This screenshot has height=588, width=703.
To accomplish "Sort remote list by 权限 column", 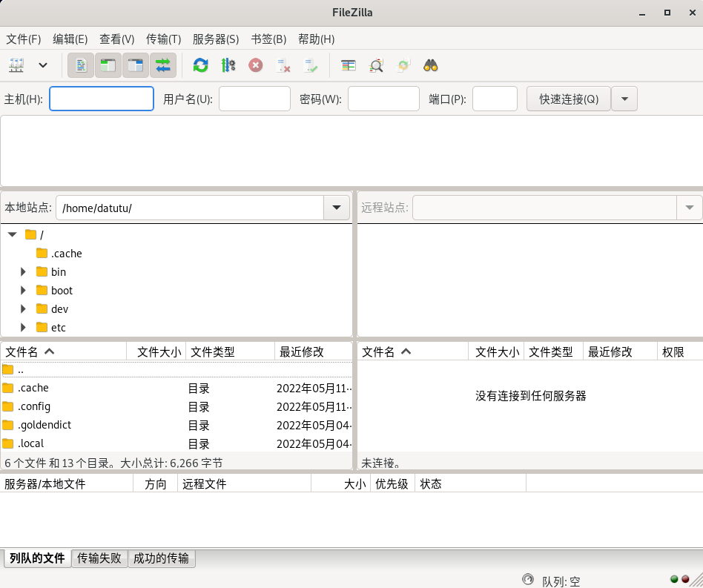I will [x=680, y=351].
